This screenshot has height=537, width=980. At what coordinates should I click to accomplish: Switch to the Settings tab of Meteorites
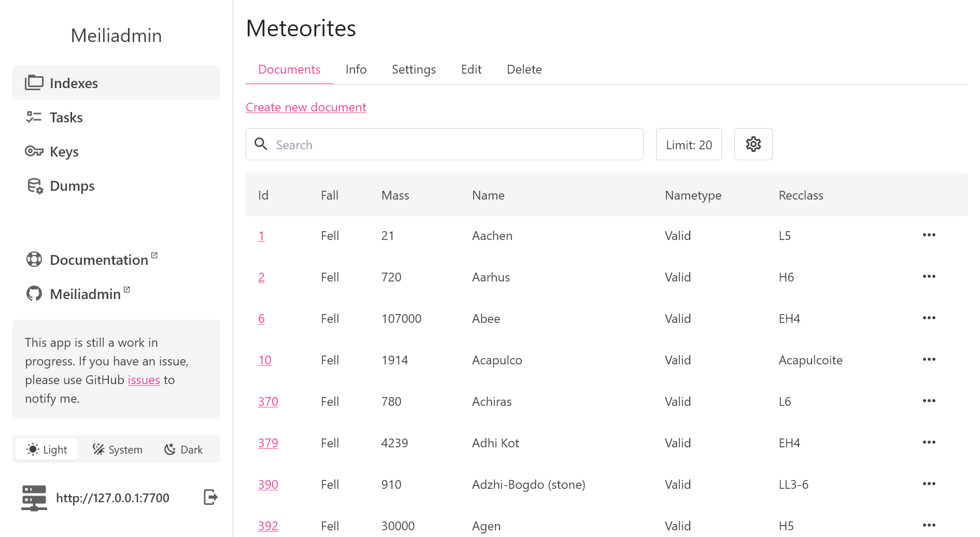point(413,69)
